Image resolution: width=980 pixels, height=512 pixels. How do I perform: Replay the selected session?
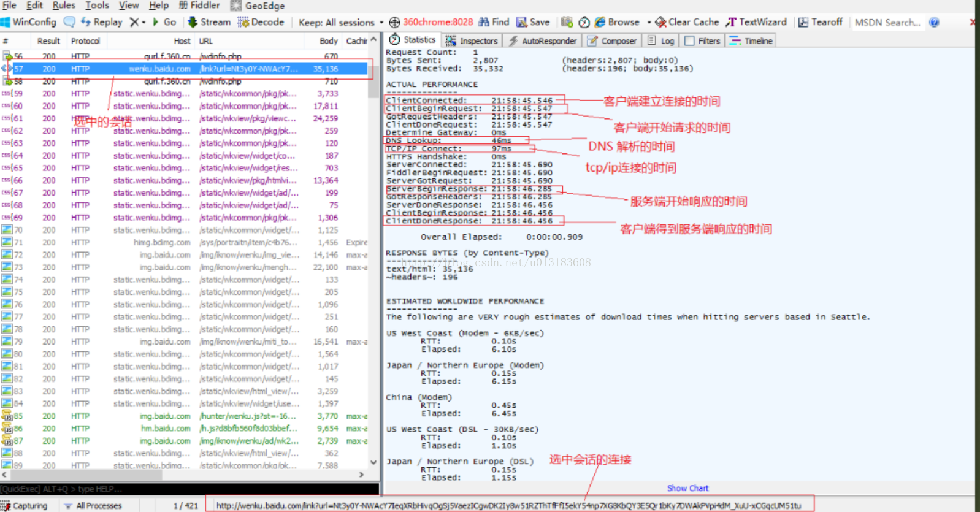pos(102,22)
